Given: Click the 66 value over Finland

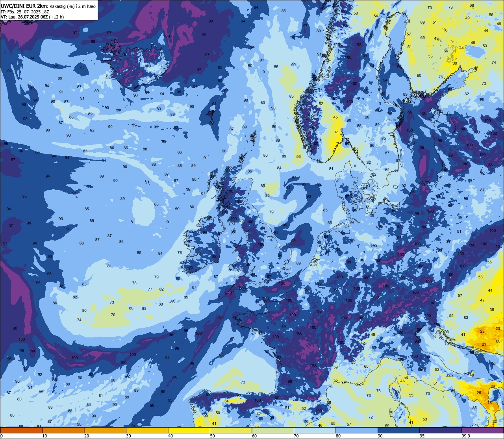Looking at the screenshot, I should [x=446, y=51].
